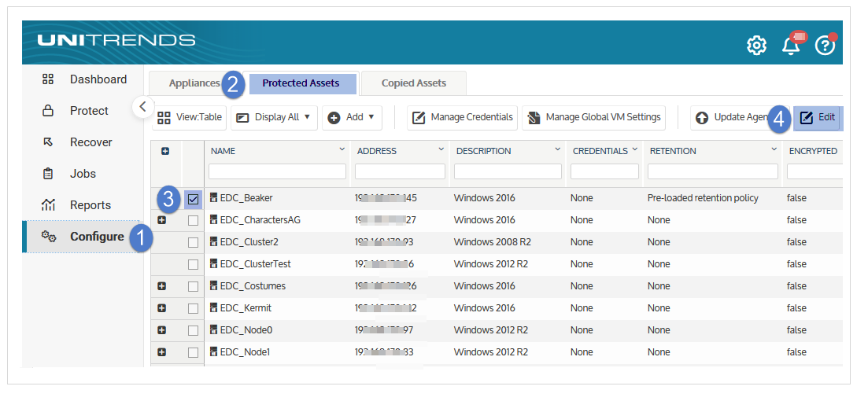The width and height of the screenshot is (868, 401).
Task: Expand the EDC_Node1 row
Action: (162, 352)
